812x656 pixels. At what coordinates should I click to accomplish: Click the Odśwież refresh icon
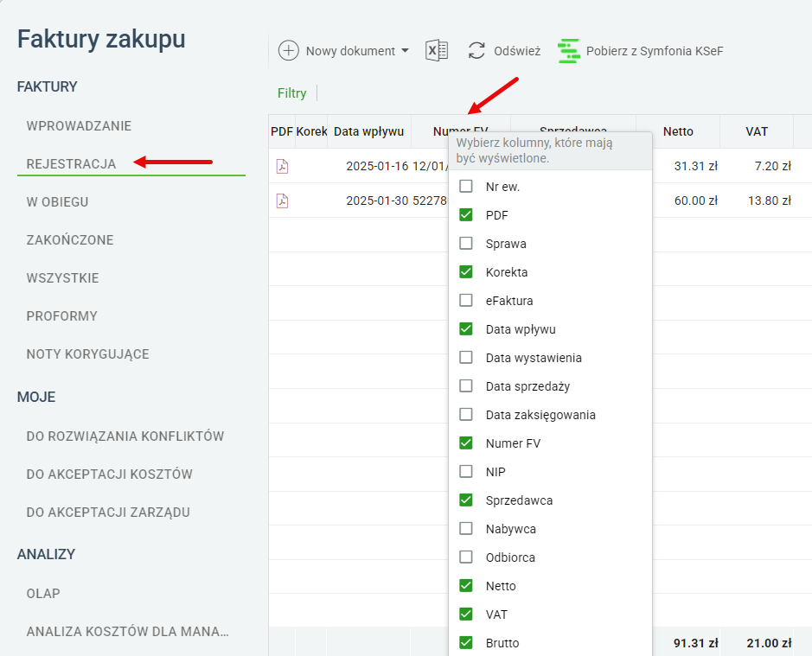[476, 51]
